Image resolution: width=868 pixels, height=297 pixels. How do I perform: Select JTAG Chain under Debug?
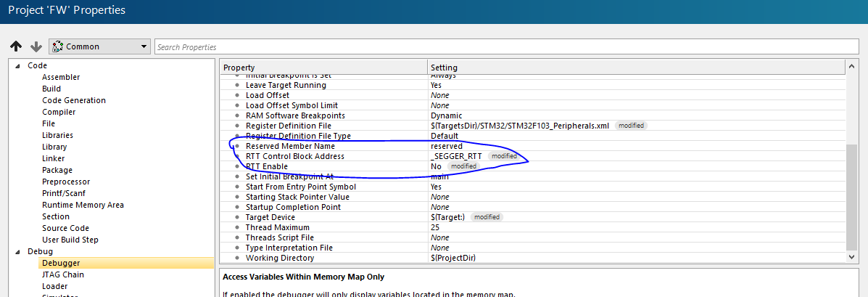[63, 274]
